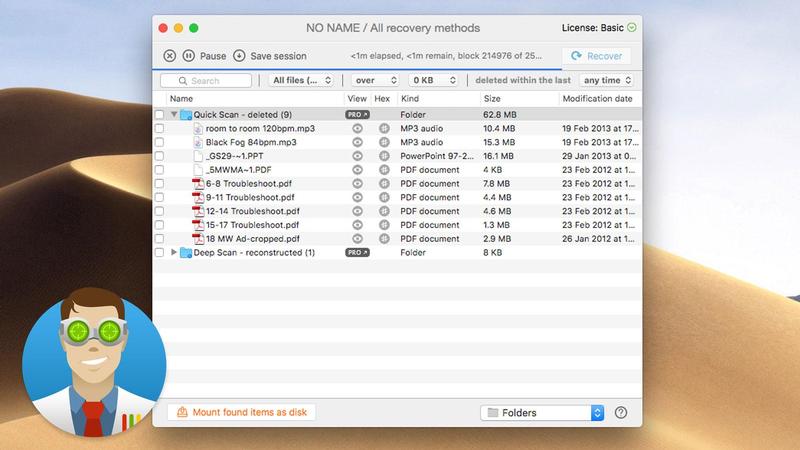Tick the checkbox beside 6-8 Troubleshoot.pdf
Viewport: 800px width, 450px height.
pyautogui.click(x=160, y=184)
